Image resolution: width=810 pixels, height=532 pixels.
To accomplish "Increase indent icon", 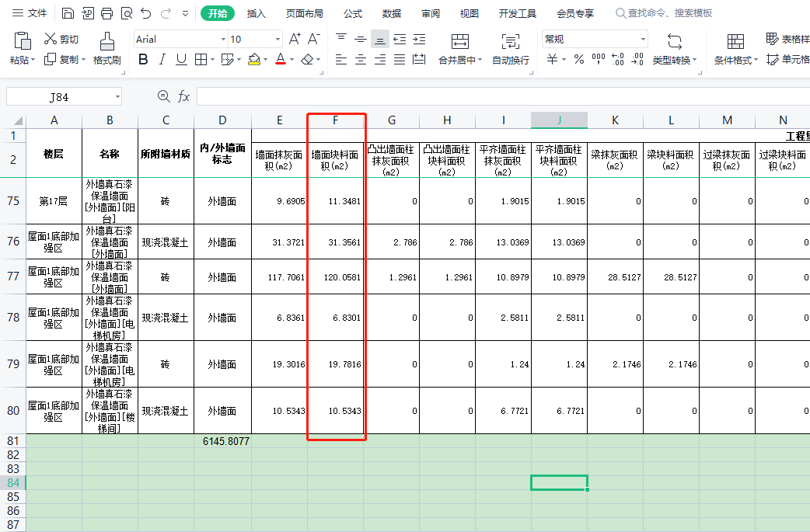I will tap(420, 39).
